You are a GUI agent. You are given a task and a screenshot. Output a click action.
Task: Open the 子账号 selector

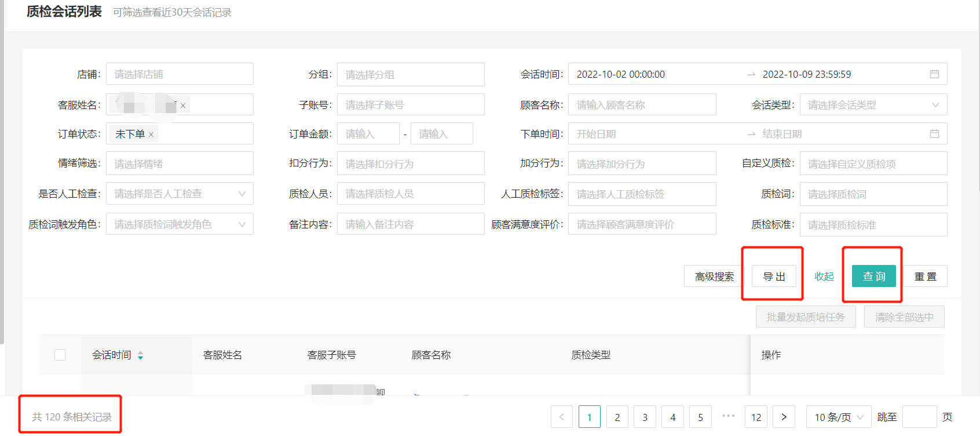[411, 105]
